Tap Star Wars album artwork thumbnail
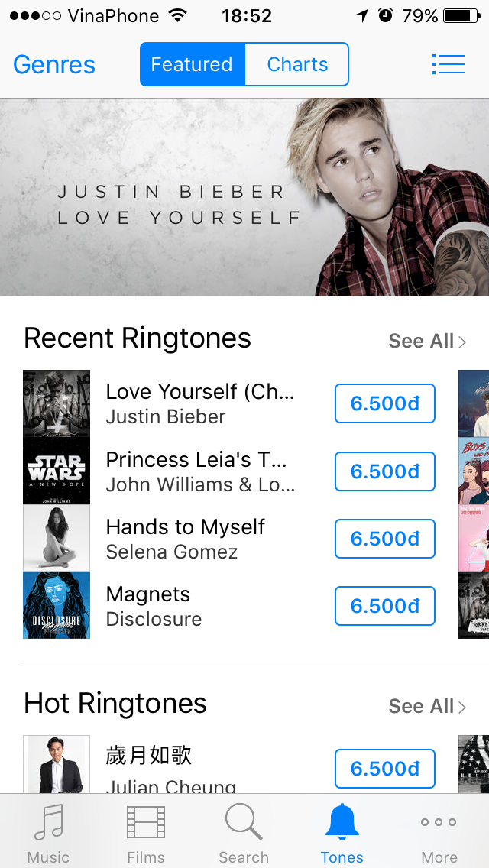Viewport: 489px width, 868px height. pos(57,471)
